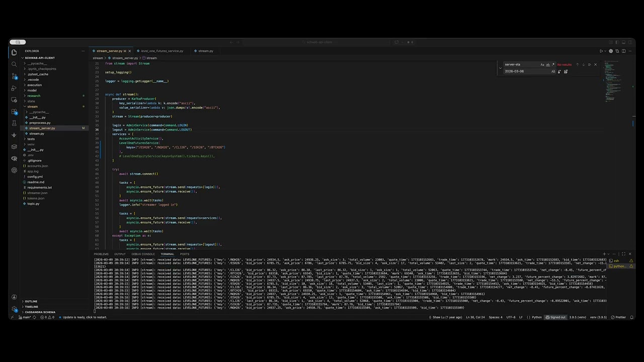The width and height of the screenshot is (644, 362).
Task: Open the PROBLEMS panel tab
Action: point(101,254)
